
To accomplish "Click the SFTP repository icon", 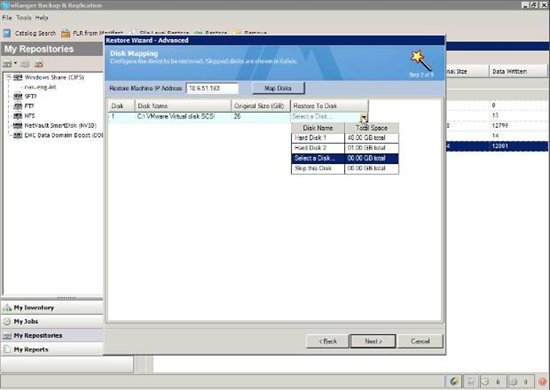I will pos(18,96).
